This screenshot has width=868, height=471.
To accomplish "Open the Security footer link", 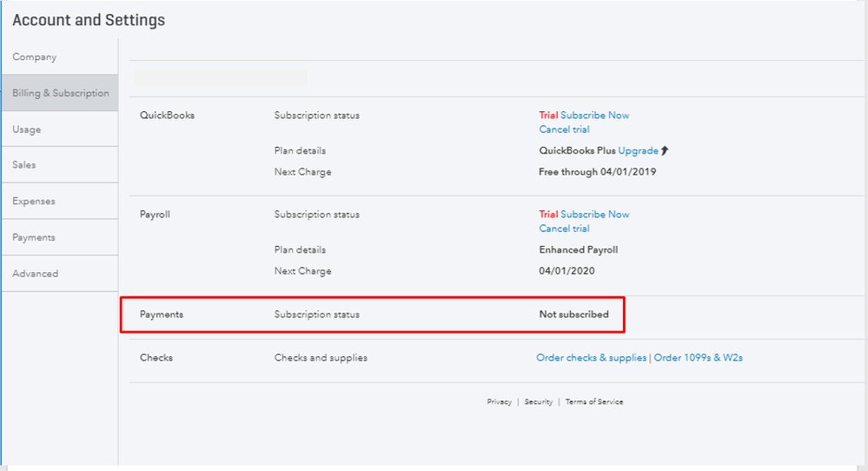I will coord(539,402).
